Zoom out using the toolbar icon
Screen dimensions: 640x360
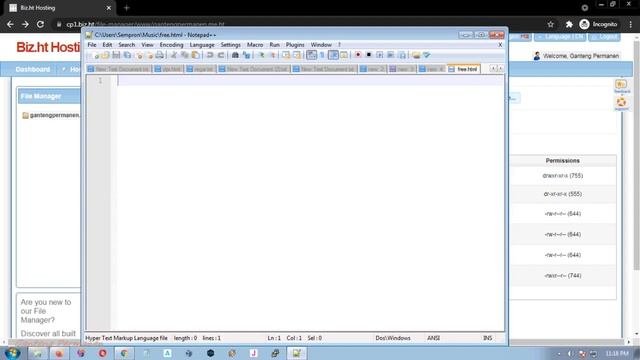click(273, 55)
